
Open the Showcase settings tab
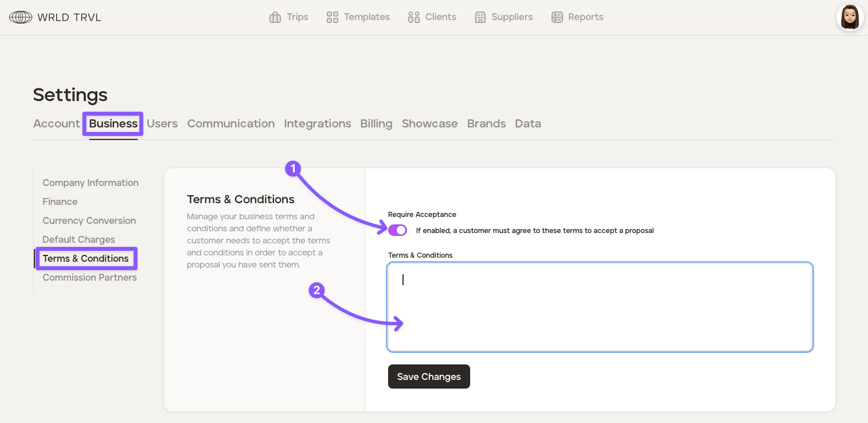[429, 123]
